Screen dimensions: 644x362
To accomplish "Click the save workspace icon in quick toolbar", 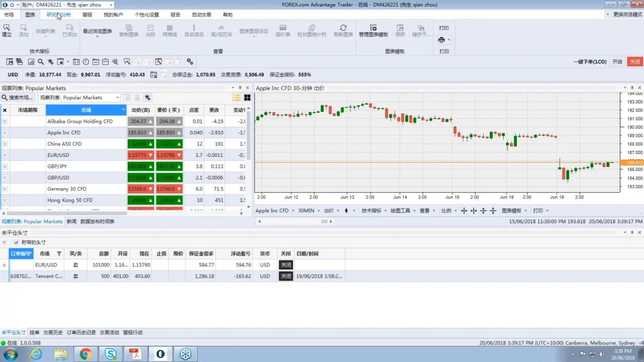I will point(10,61).
